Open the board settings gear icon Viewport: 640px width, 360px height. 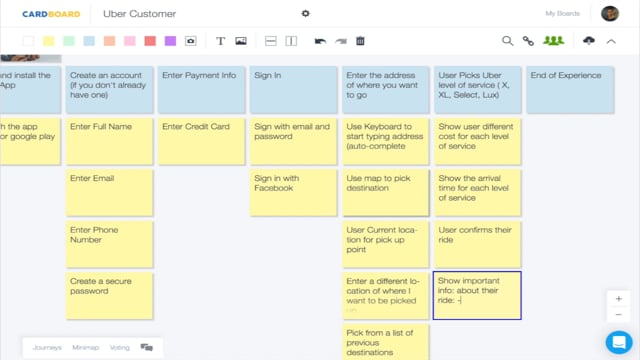[x=305, y=13]
